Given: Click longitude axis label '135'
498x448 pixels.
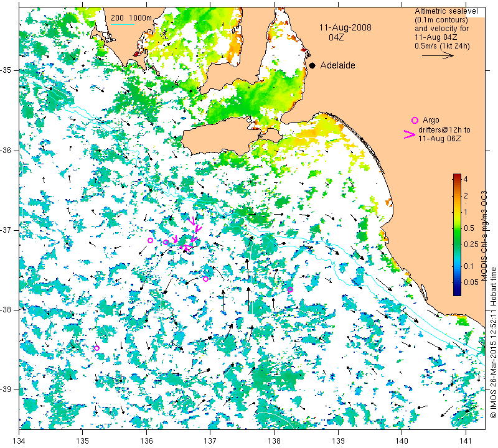Looking at the screenshot, I should pyautogui.click(x=83, y=441).
